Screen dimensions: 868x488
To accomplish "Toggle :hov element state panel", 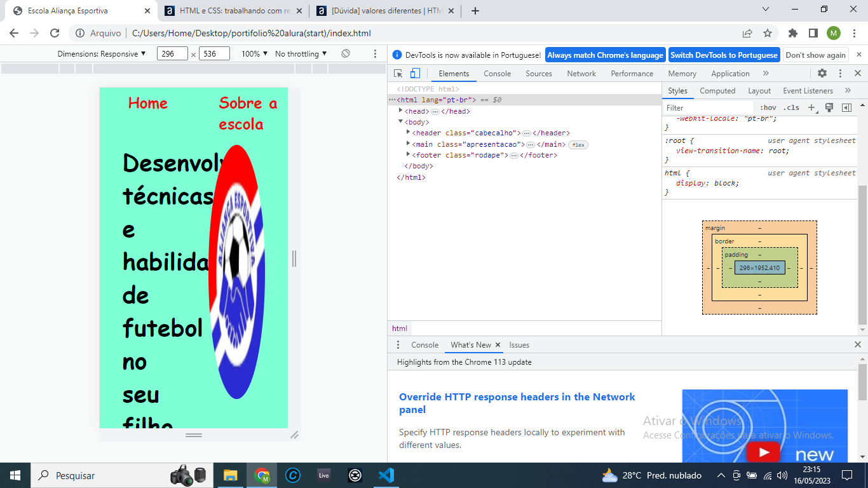I will click(768, 107).
